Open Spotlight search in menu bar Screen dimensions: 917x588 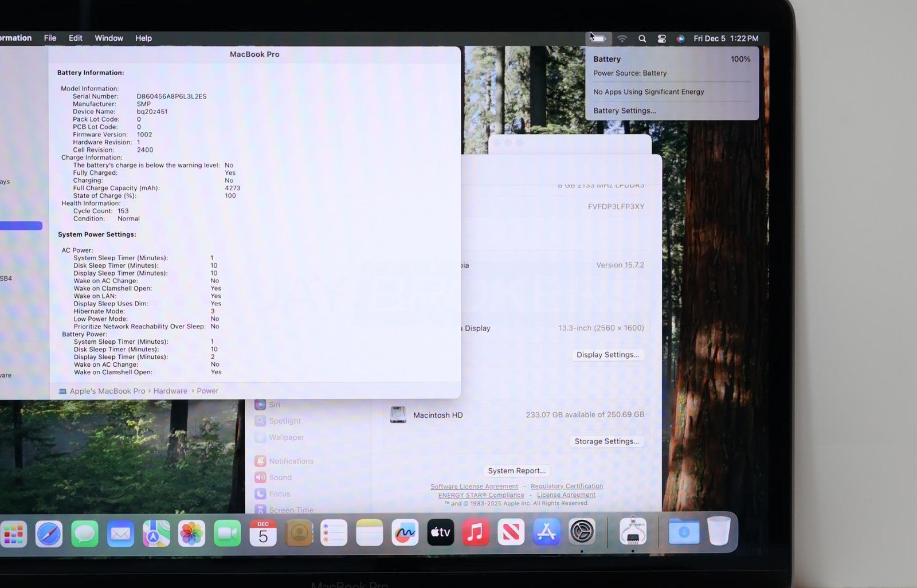pyautogui.click(x=642, y=38)
